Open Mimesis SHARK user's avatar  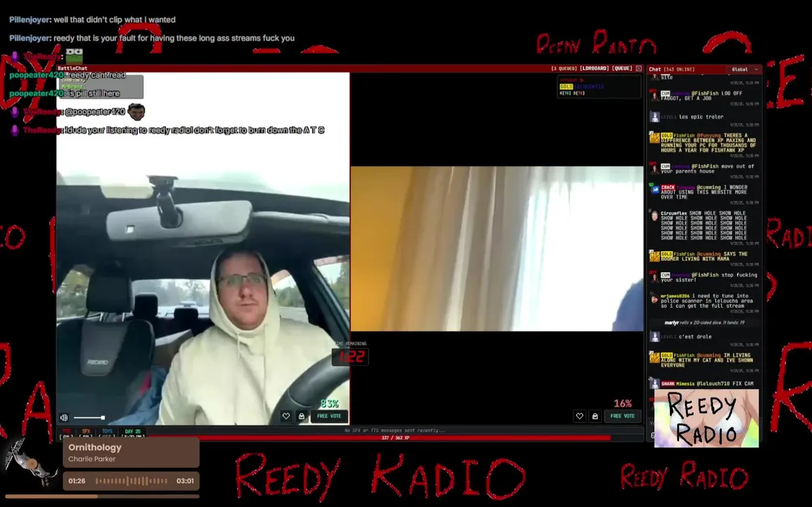pos(655,384)
